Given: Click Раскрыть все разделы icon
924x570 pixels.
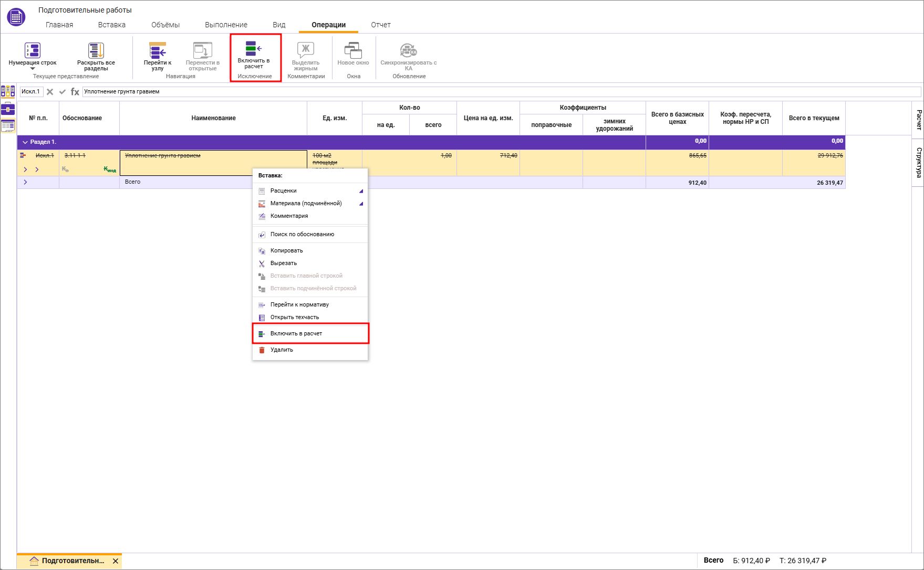Looking at the screenshot, I should (96, 51).
